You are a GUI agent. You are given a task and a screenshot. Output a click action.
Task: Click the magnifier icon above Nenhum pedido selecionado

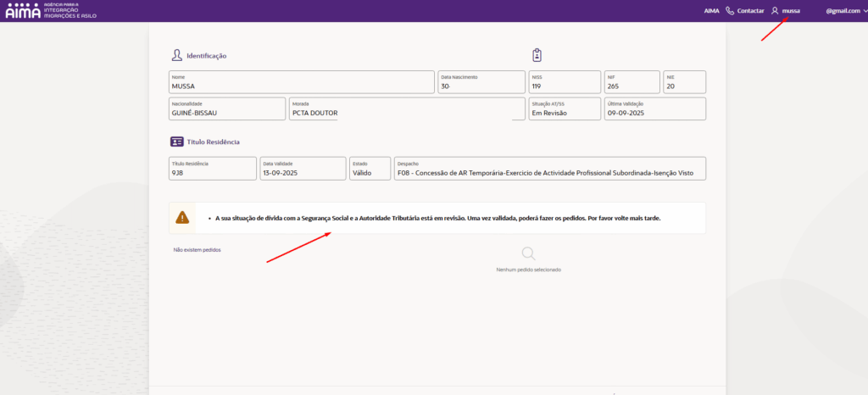click(529, 253)
